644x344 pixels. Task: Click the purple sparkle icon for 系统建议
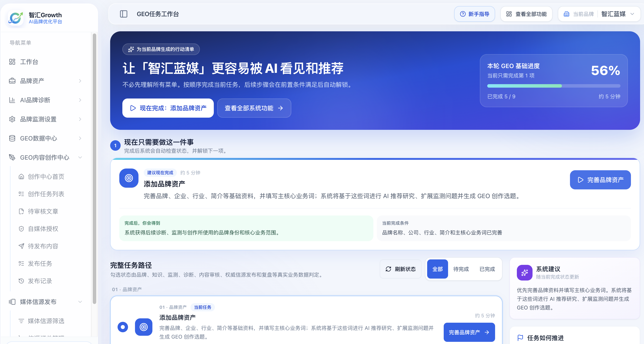point(524,273)
